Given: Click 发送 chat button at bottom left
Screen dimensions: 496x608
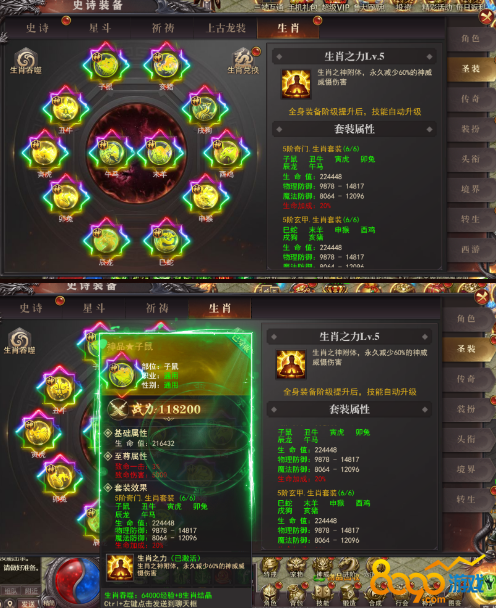Looking at the screenshot, I should (28, 603).
